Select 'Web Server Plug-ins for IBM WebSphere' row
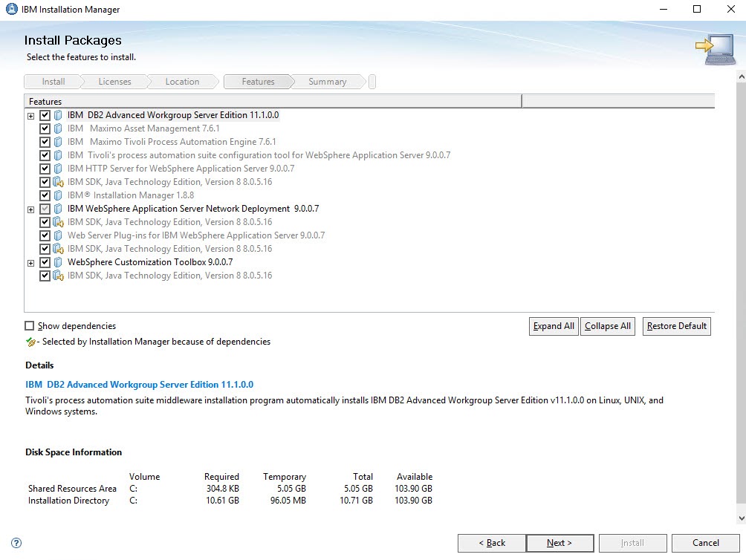Screen dimensions: 746x560 (196, 235)
